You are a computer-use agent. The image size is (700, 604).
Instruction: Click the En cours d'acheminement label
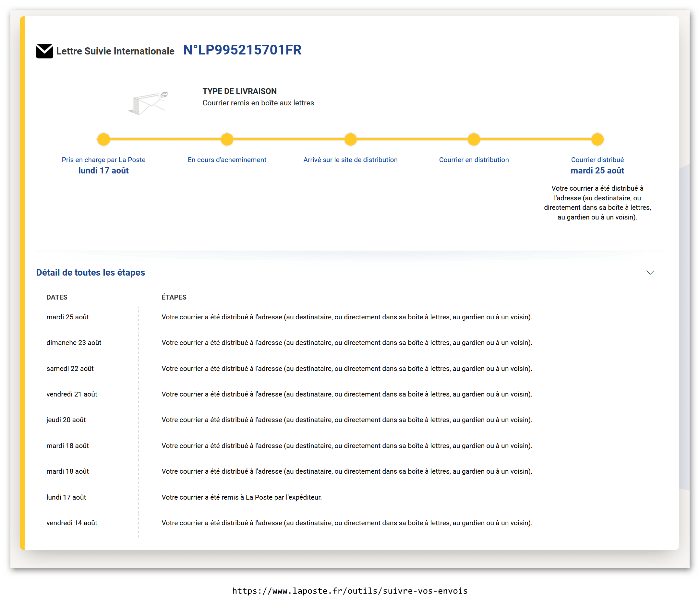pyautogui.click(x=227, y=160)
